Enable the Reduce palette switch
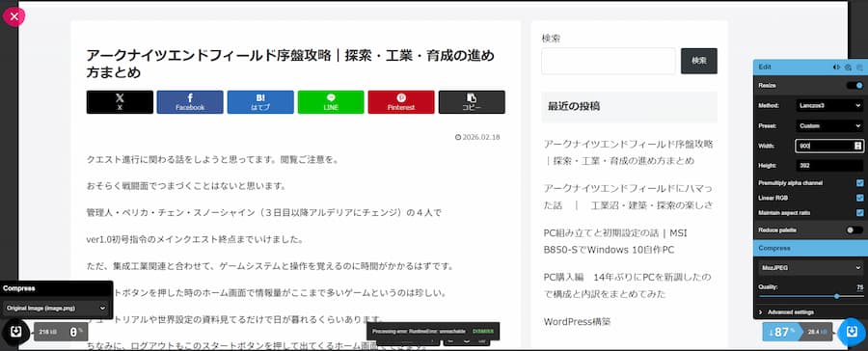 pyautogui.click(x=854, y=229)
